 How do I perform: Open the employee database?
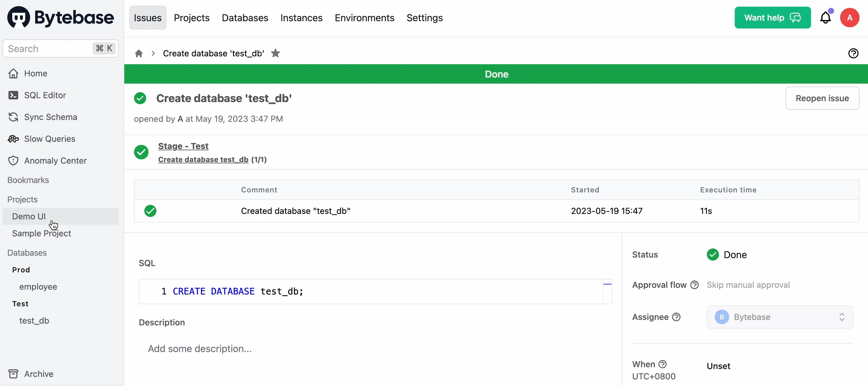coord(38,287)
